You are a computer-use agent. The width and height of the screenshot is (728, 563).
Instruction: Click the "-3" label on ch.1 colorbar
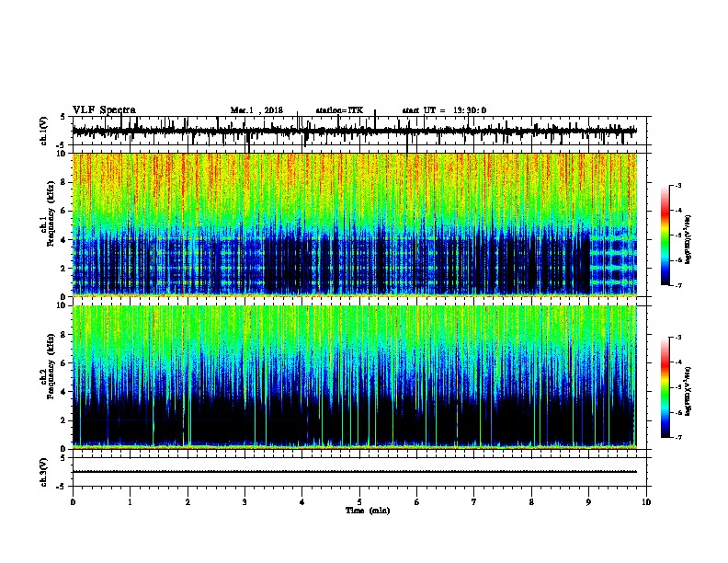677,185
